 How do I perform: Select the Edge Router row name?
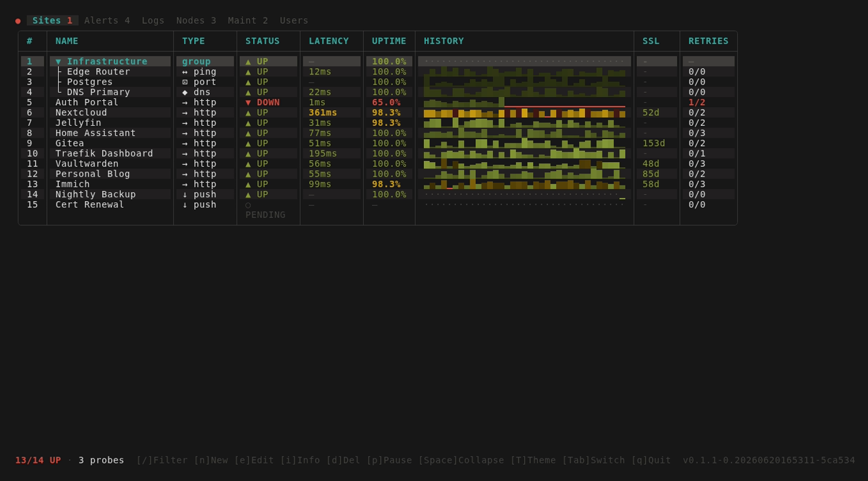tap(98, 71)
